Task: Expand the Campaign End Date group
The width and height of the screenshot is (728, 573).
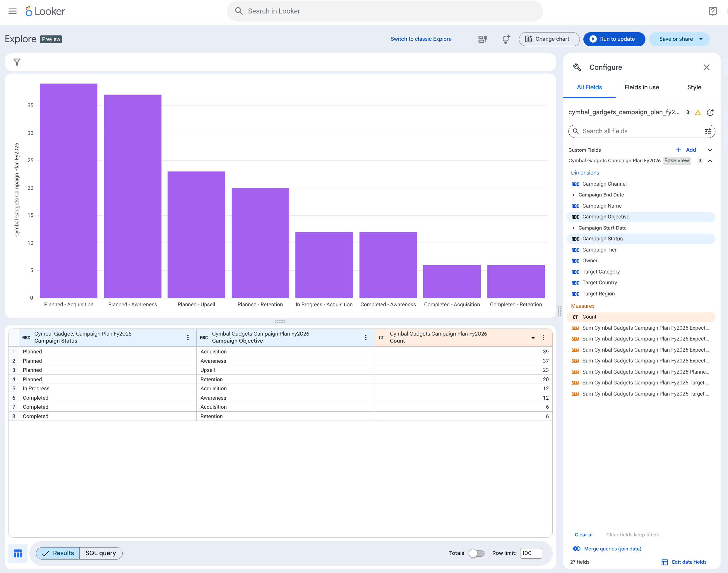Action: [574, 195]
